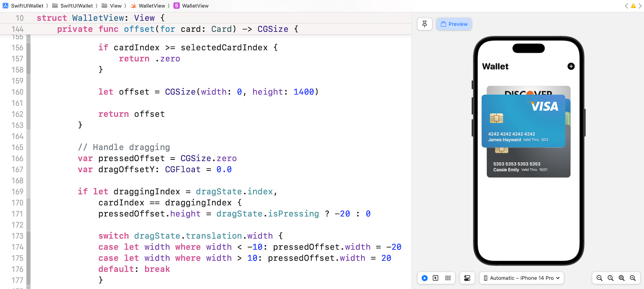This screenshot has width=644, height=289.
Task: Open the View folder breadcrumb
Action: coord(112,6)
